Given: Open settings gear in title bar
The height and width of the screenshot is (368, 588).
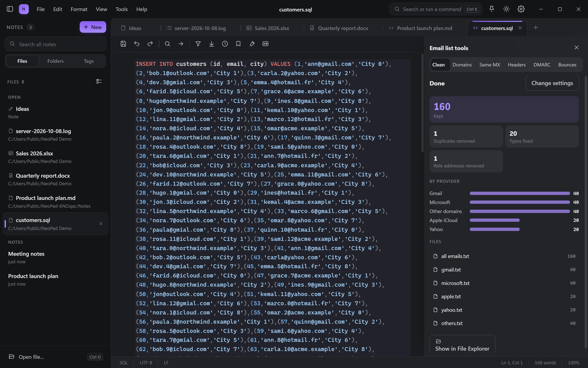Looking at the screenshot, I should 521,9.
